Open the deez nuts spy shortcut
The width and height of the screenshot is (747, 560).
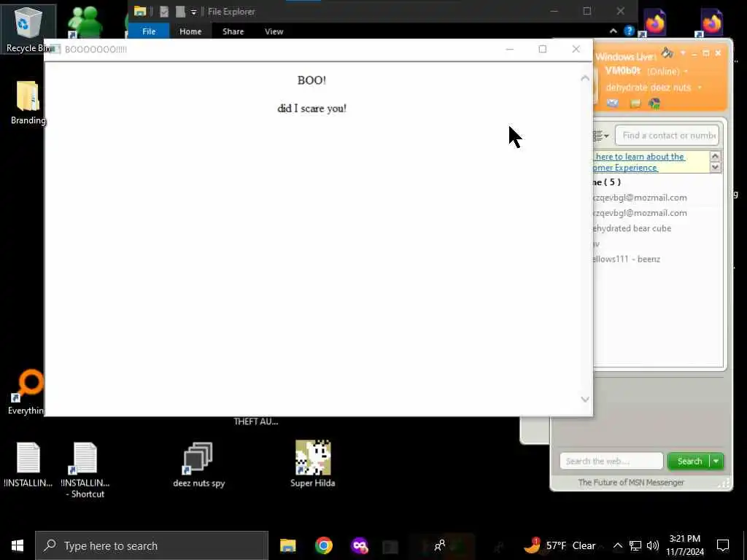198,464
